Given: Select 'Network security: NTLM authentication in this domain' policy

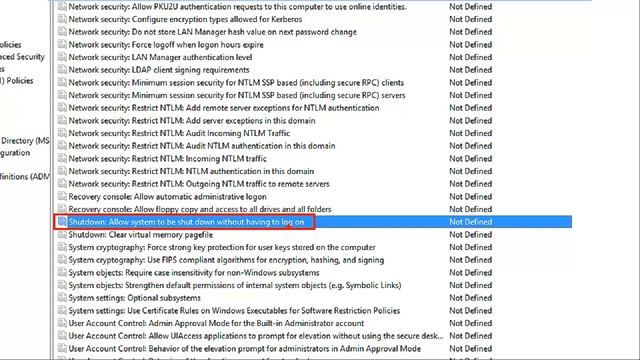Looking at the screenshot, I should pos(191,171).
